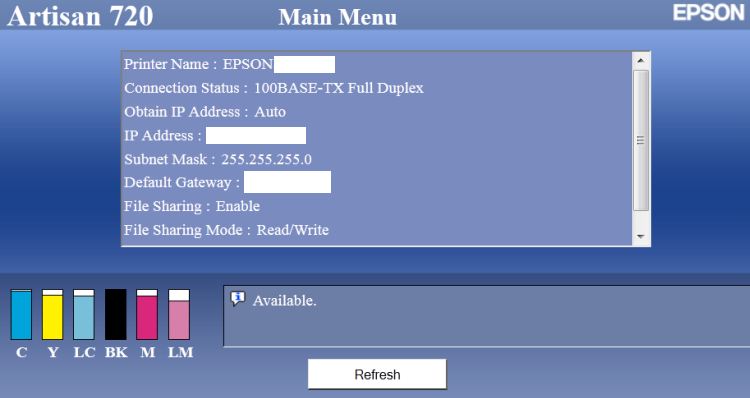Click the Available status message text
This screenshot has height=398, width=750.
(285, 301)
